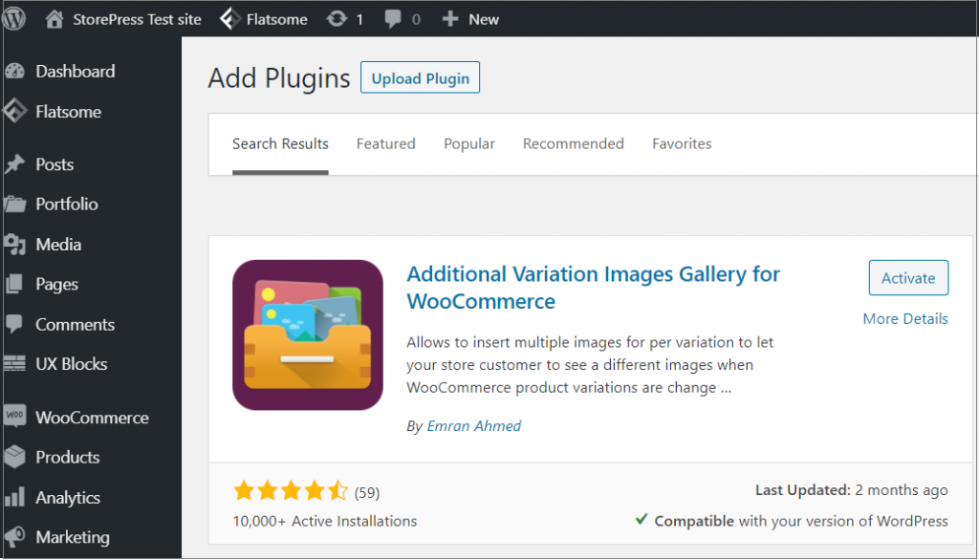Viewport: 979px width, 560px height.
Task: Open UX Blocks menu item
Action: tap(71, 364)
